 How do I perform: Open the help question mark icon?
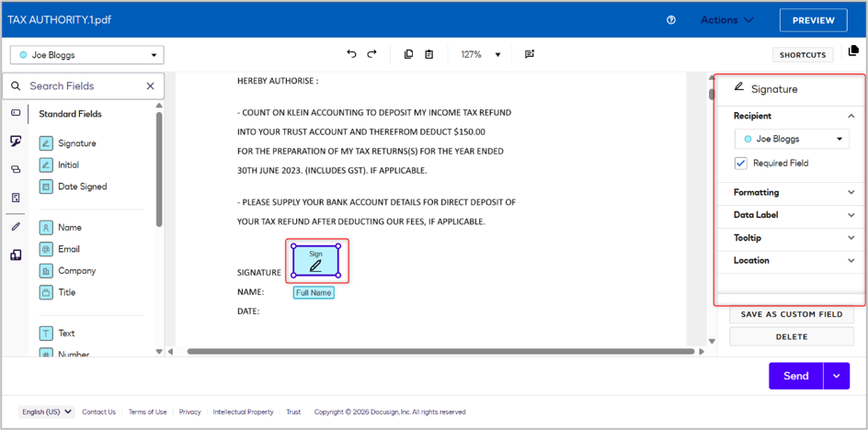pyautogui.click(x=671, y=20)
